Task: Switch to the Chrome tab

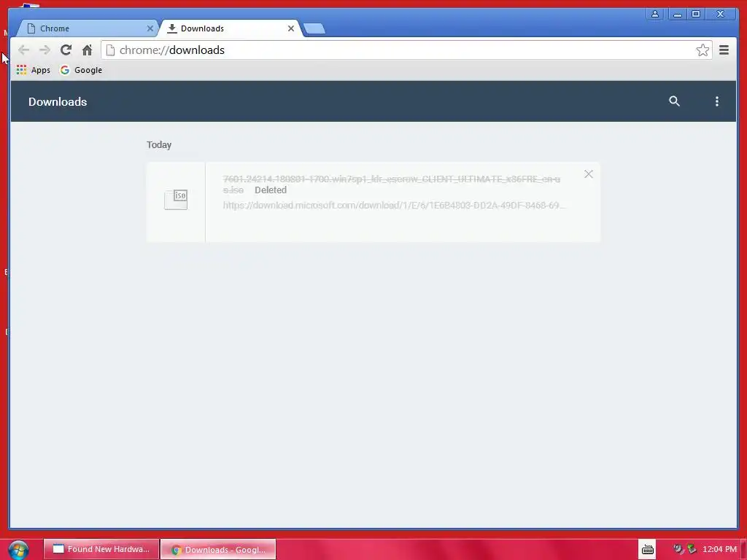Action: click(x=88, y=28)
